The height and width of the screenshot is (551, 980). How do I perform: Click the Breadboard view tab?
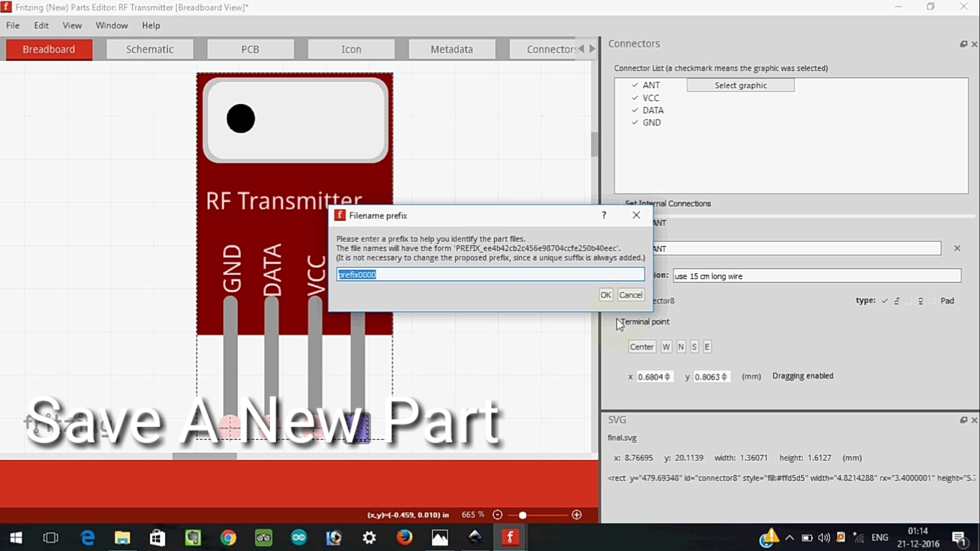coord(48,49)
